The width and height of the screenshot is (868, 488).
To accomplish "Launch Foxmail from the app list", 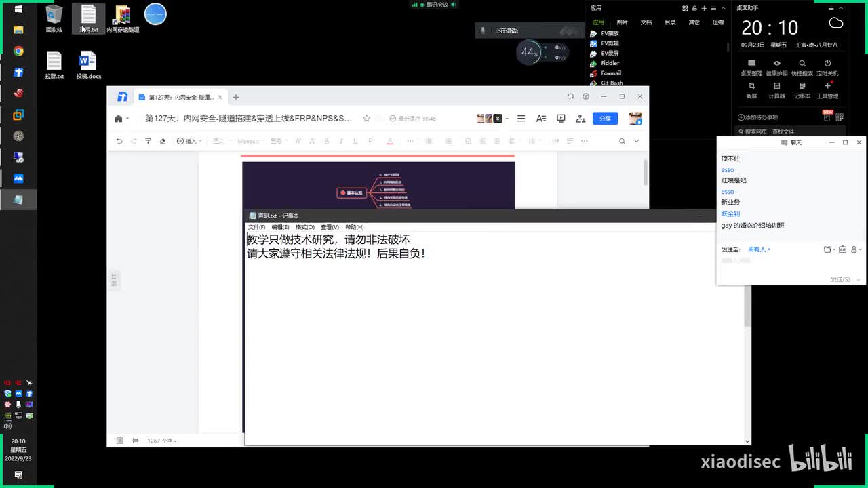I will [606, 73].
